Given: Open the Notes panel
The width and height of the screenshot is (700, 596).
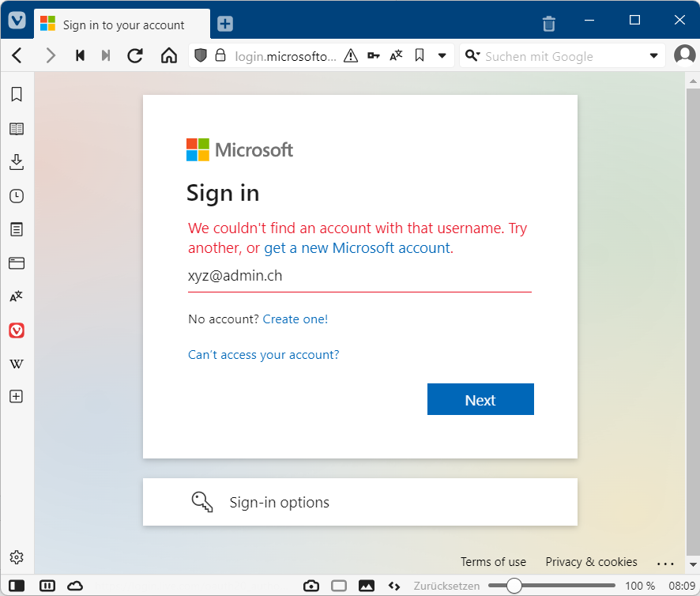Looking at the screenshot, I should 16,229.
